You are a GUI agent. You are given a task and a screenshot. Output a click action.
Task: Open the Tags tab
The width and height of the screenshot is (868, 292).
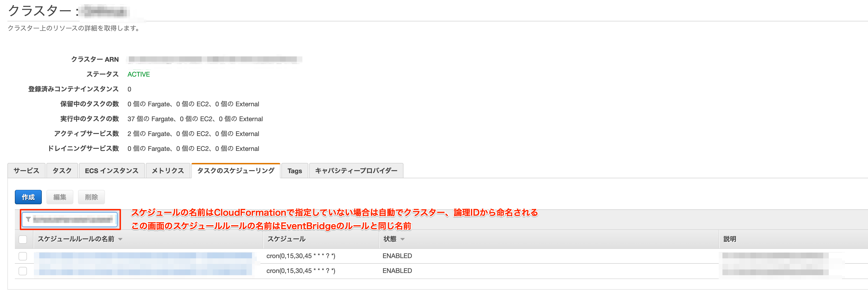[295, 171]
